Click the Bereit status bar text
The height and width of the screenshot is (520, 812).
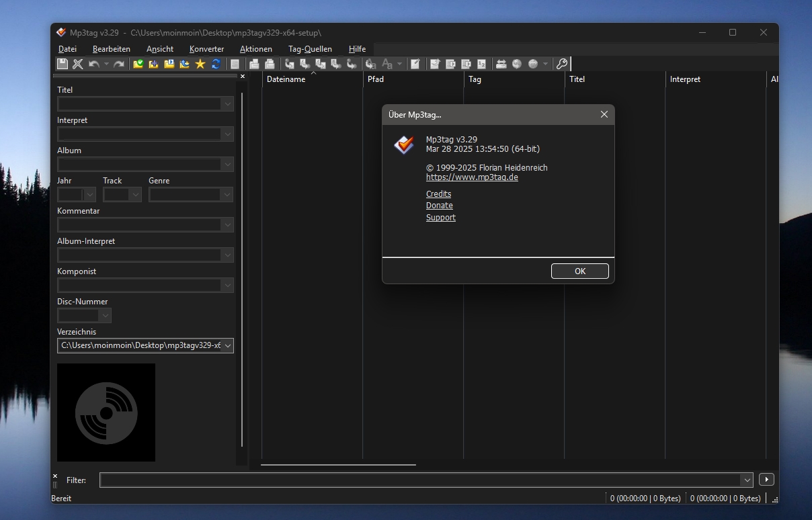click(x=61, y=499)
